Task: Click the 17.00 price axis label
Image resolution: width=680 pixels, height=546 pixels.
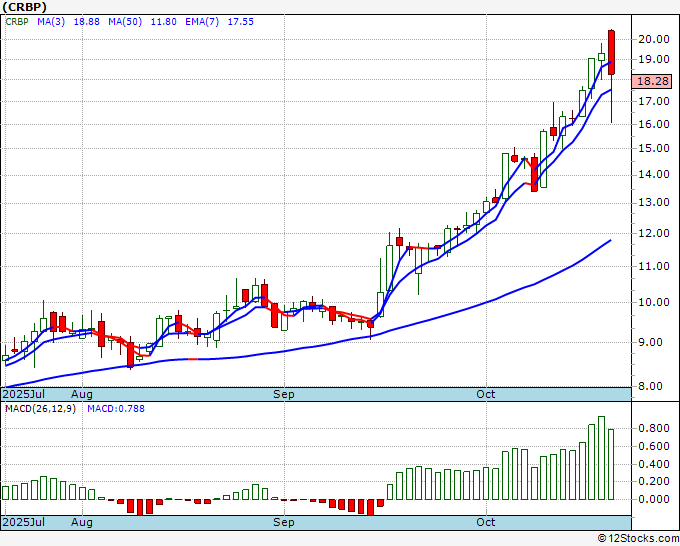Action: tap(654, 101)
